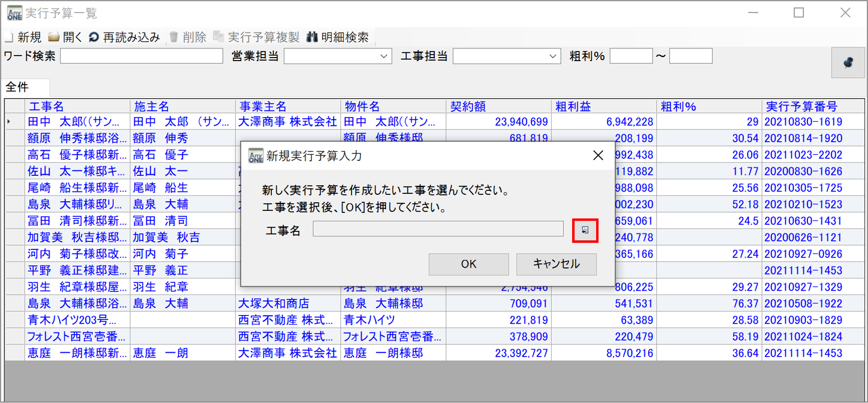Viewport: 868px width, 403px height.
Task: Reload the list with 再読み込み icon
Action: (x=94, y=37)
